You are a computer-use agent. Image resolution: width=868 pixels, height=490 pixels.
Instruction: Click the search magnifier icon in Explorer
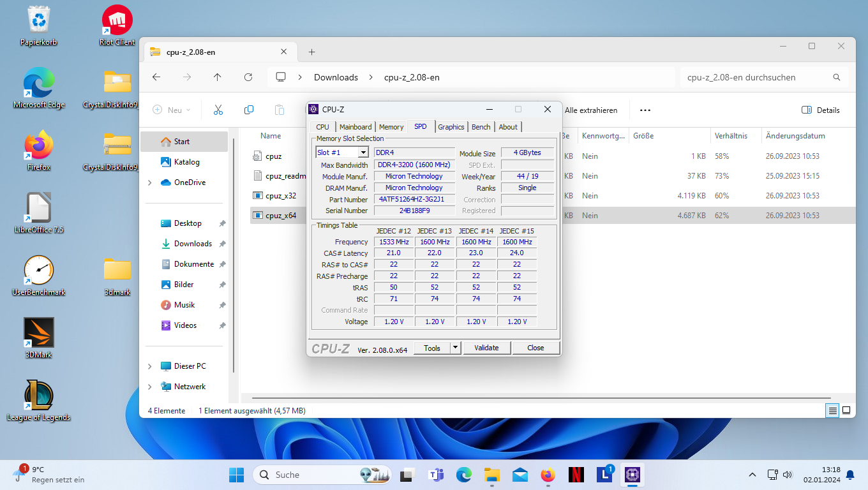coord(837,77)
